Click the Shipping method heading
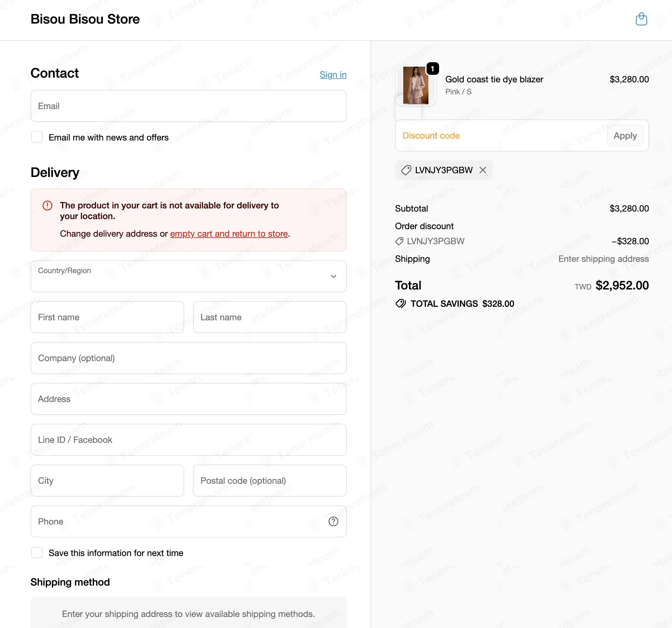672x628 pixels. pos(70,582)
